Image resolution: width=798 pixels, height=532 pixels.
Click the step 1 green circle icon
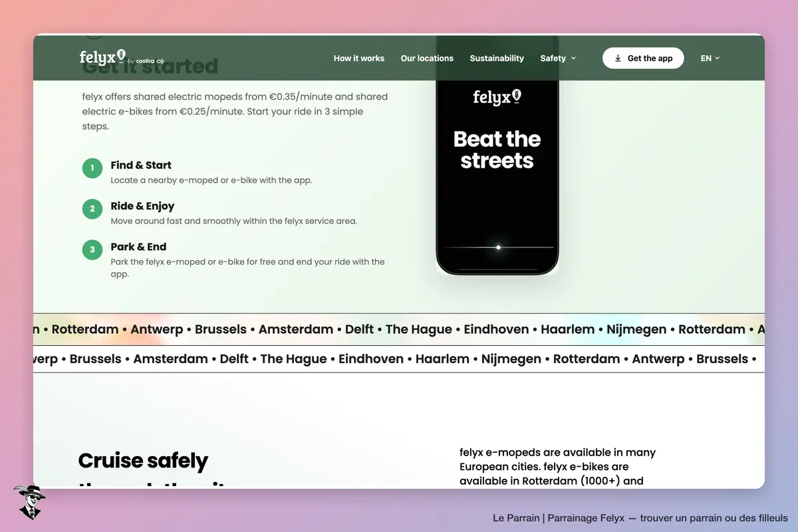coord(92,168)
